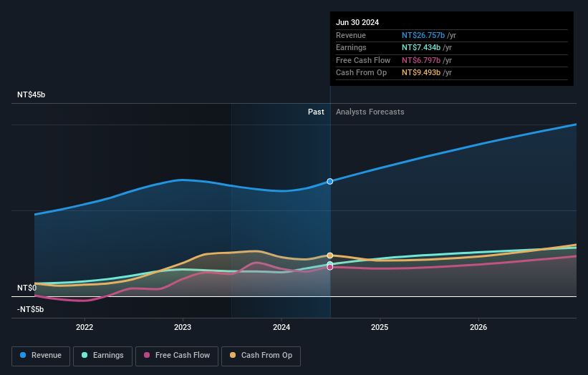
Task: Click the Jun 30 2024 tooltip date
Action: pyautogui.click(x=357, y=22)
